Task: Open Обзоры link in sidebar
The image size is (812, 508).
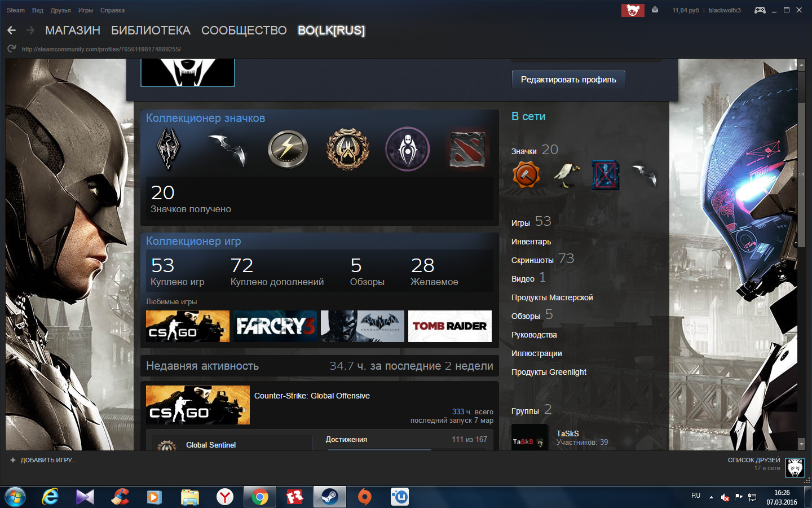Action: click(526, 316)
